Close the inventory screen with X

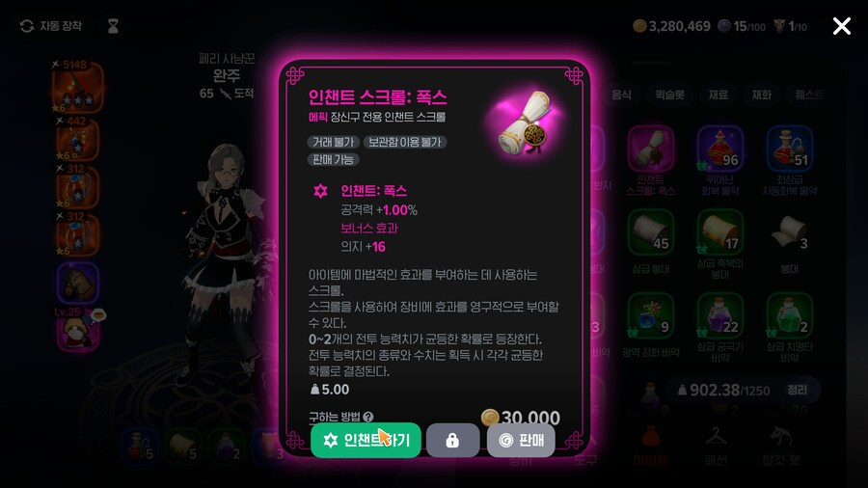841,26
